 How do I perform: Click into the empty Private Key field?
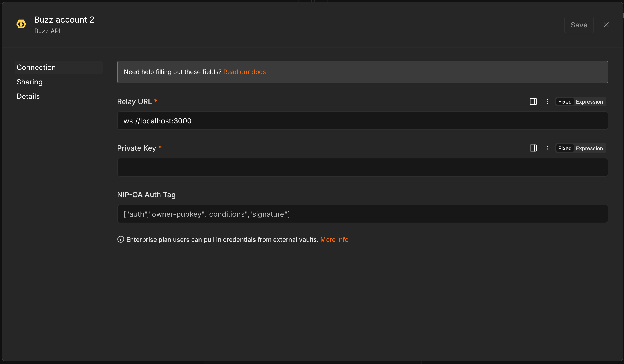(x=363, y=167)
